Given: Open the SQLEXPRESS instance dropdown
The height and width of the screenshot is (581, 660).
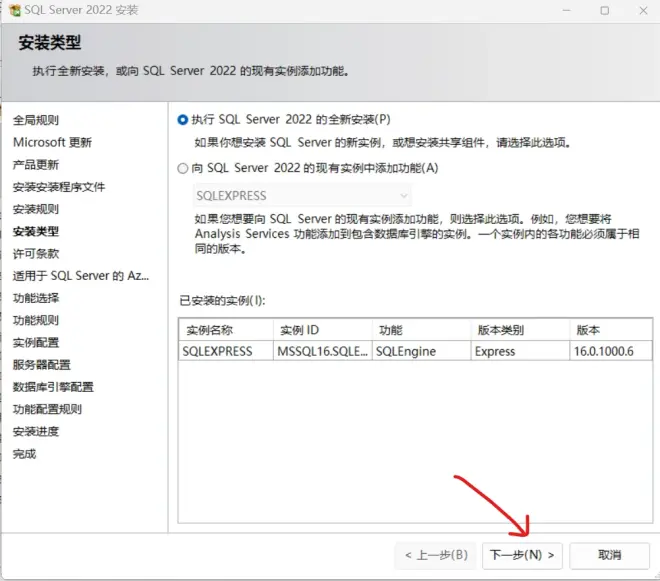Looking at the screenshot, I should click(302, 196).
